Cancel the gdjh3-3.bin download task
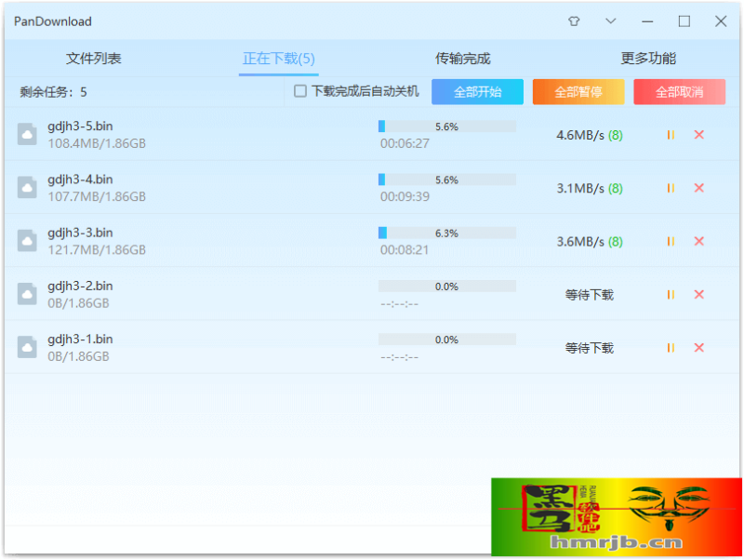Screen dimensions: 744x560 (698, 241)
